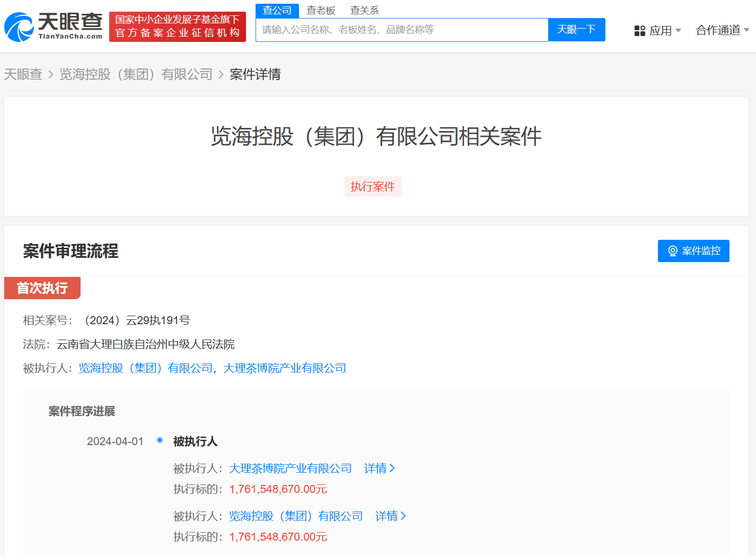The height and width of the screenshot is (556, 756).
Task: Open 详情 for 大理茶博院产业有限公司
Action: click(379, 468)
